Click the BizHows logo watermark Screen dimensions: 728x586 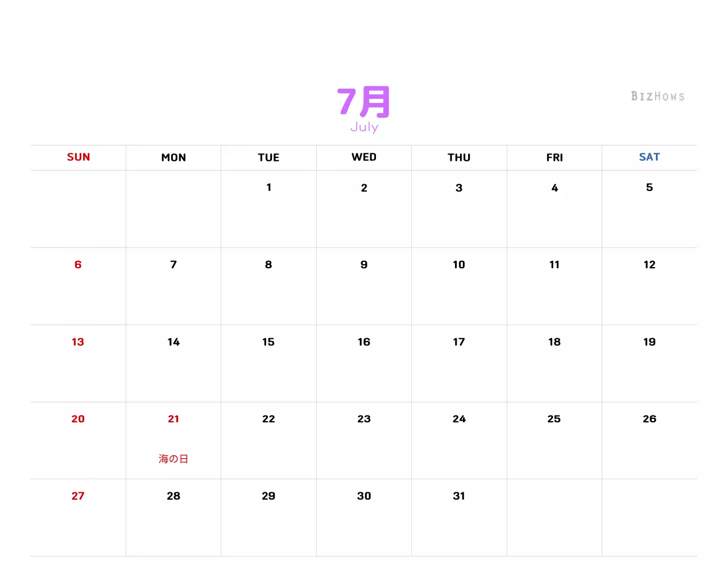[x=657, y=97]
